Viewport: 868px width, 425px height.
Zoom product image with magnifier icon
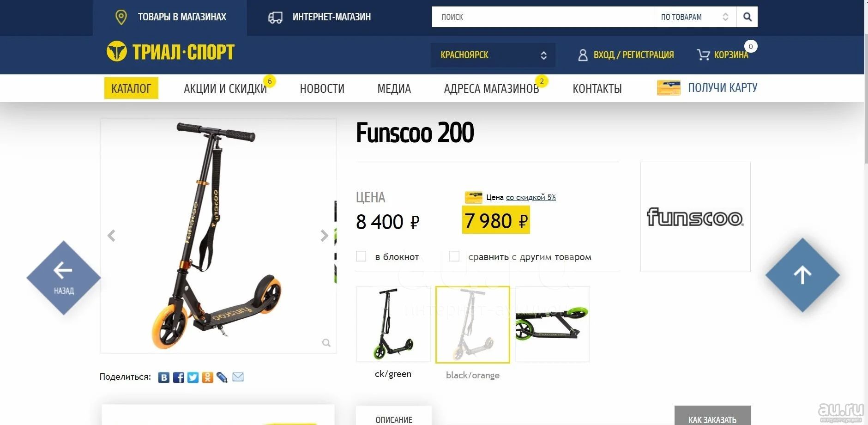(326, 343)
